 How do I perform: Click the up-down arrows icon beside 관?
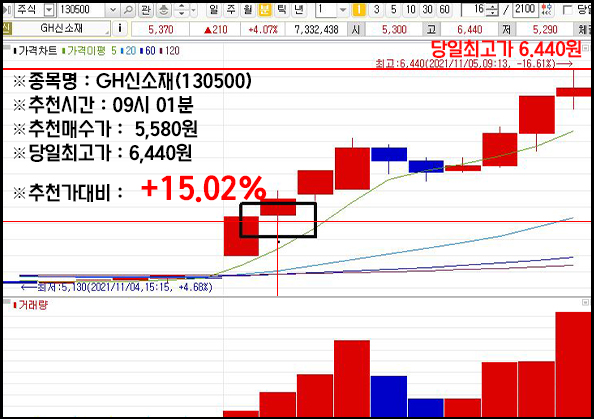point(181,9)
